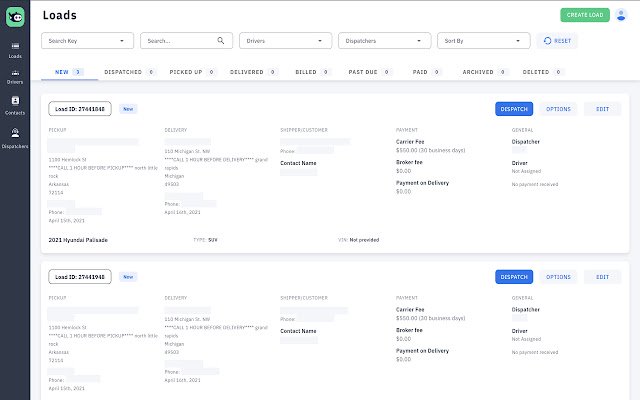
Task: Switch to the Past Due tab
Action: click(369, 72)
